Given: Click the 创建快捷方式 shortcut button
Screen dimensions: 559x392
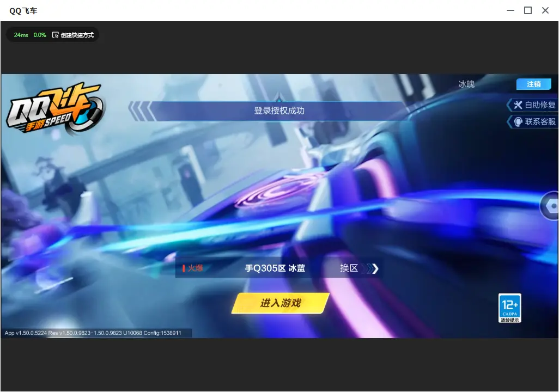Looking at the screenshot, I should pos(73,35).
